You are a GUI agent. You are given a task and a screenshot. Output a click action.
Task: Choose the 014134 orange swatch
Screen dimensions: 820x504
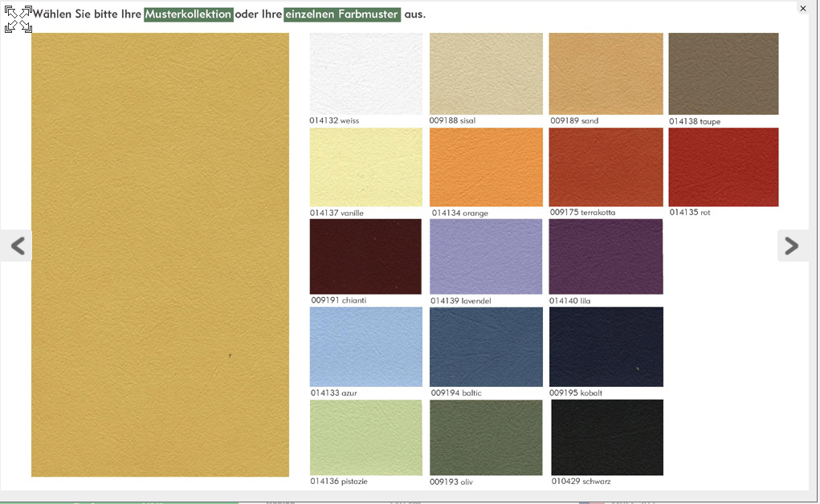pyautogui.click(x=486, y=167)
